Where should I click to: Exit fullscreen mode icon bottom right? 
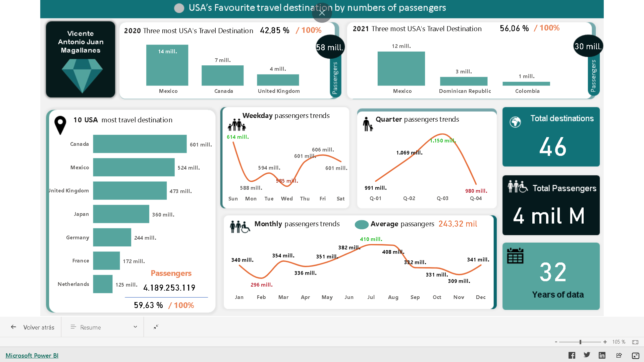click(x=635, y=356)
